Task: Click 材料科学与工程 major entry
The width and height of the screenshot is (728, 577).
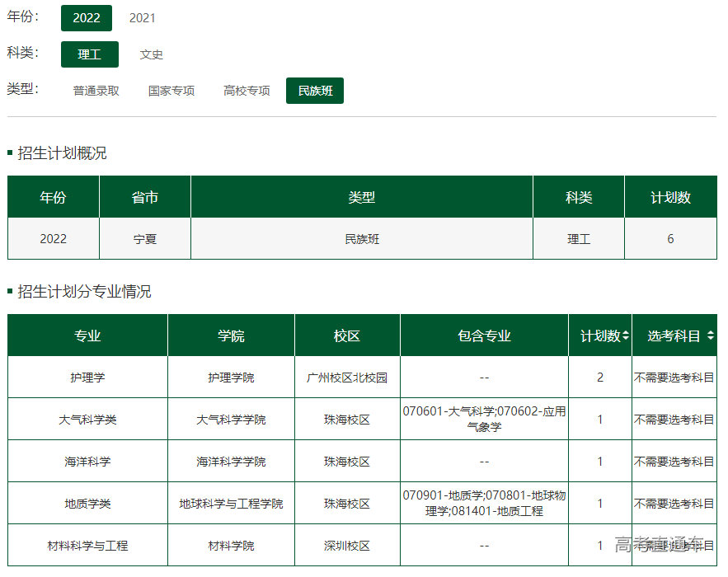Action: (x=87, y=546)
